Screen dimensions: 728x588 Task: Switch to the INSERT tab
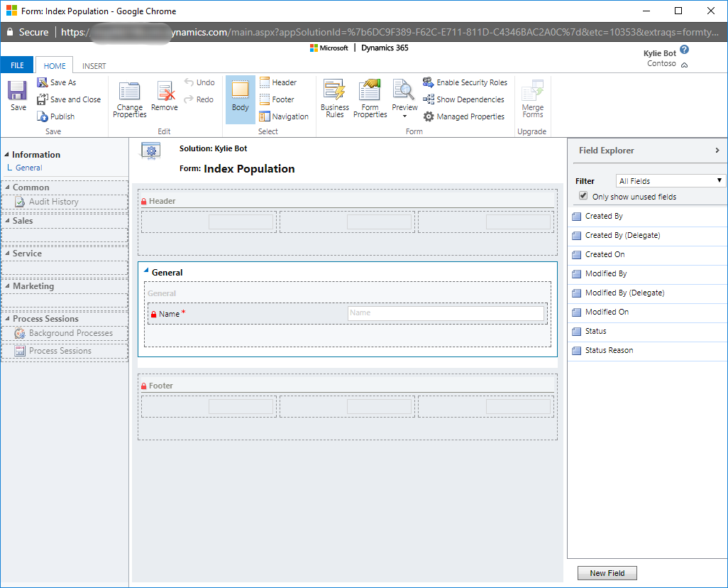pos(94,66)
